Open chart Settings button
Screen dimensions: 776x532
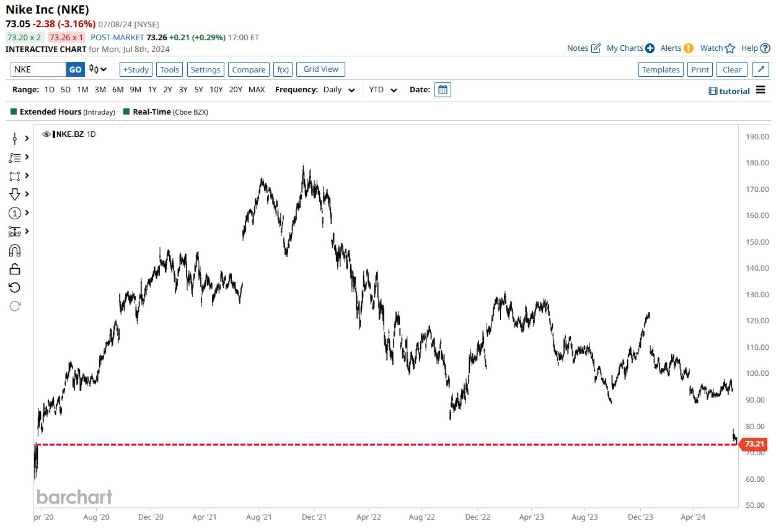coord(205,69)
